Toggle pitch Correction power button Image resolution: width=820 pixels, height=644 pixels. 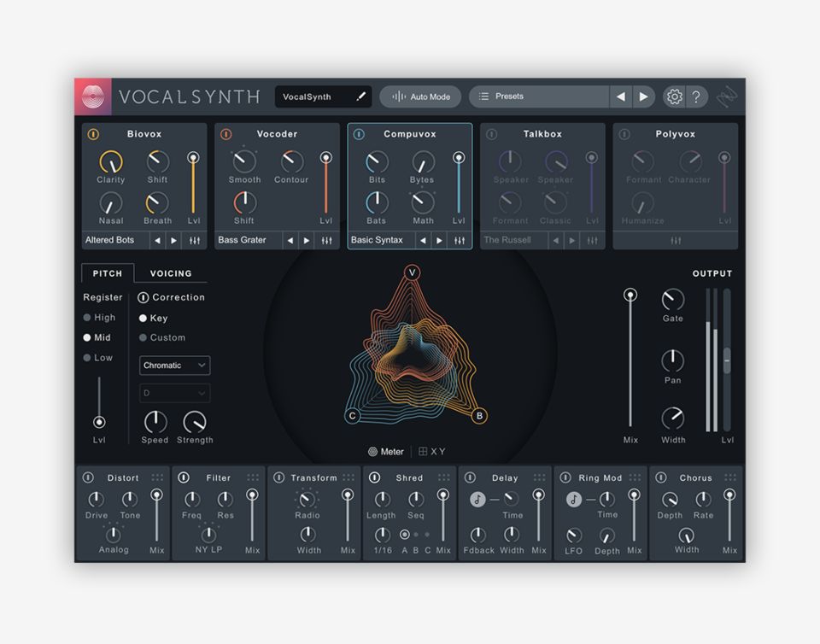(x=143, y=297)
